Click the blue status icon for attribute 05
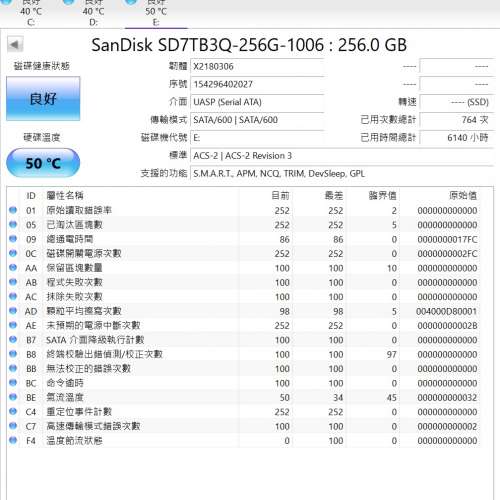 [x=13, y=224]
